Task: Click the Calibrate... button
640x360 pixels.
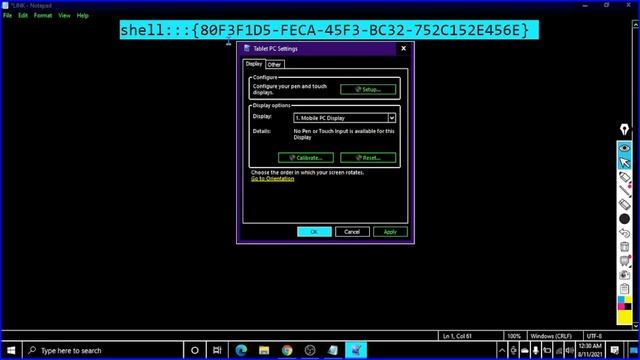Action: click(306, 158)
